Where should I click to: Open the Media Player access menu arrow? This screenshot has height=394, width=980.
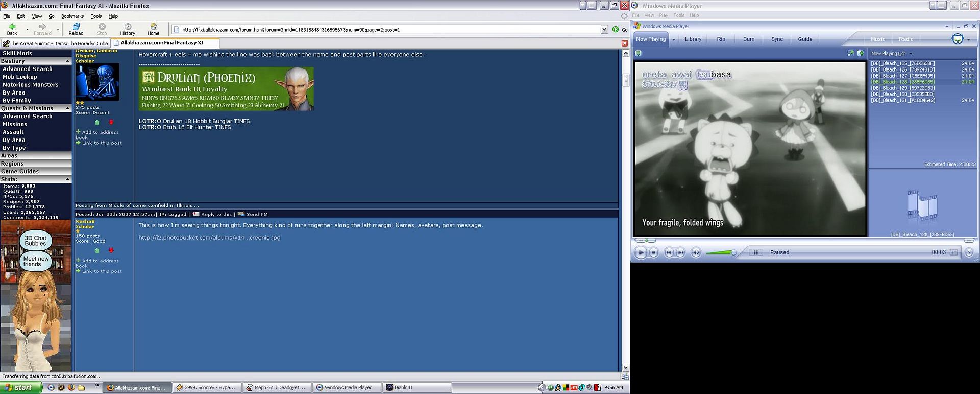[x=947, y=26]
